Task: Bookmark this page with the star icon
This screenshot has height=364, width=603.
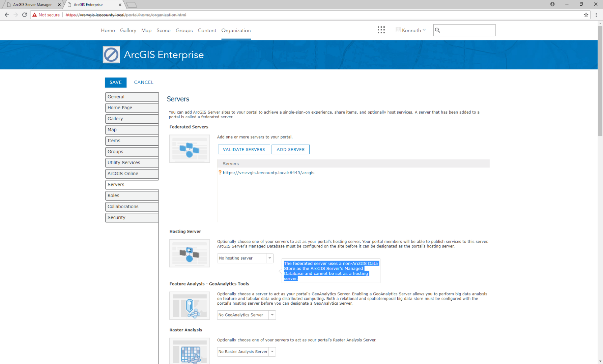Action: coord(586,15)
